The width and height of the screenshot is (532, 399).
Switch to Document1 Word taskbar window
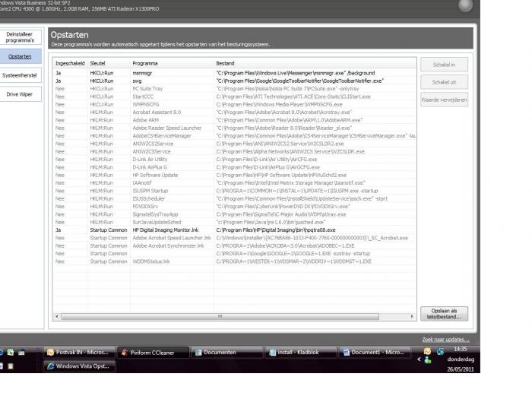click(374, 353)
